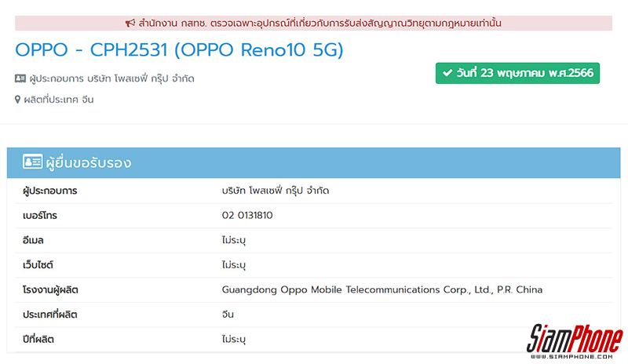
Task: Click the ผู้ประกอบการ row label in the table
Action: [x=50, y=191]
